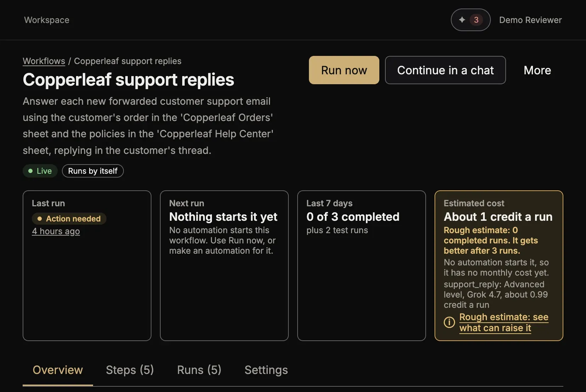
Task: Click the red 3 credits badge
Action: pyautogui.click(x=476, y=20)
